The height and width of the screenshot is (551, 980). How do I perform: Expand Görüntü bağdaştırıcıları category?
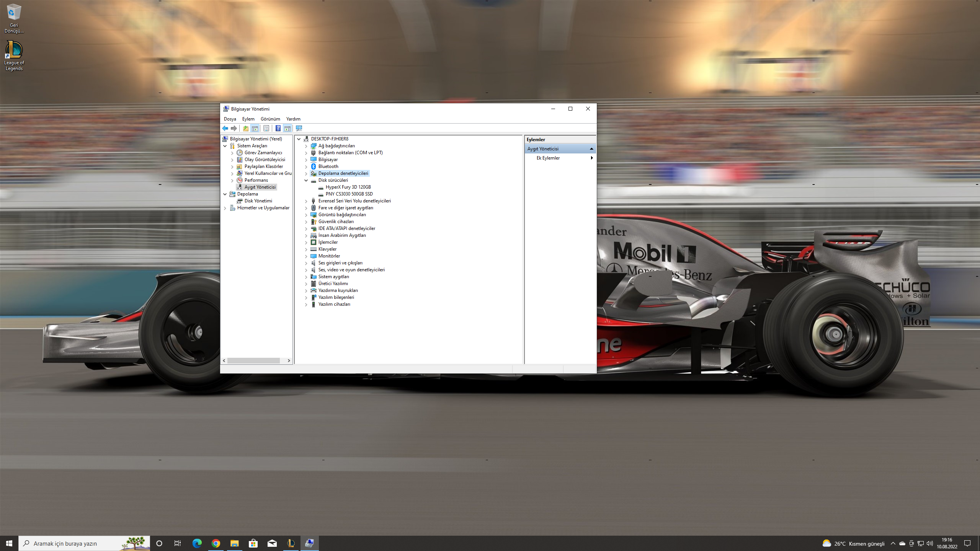point(306,215)
